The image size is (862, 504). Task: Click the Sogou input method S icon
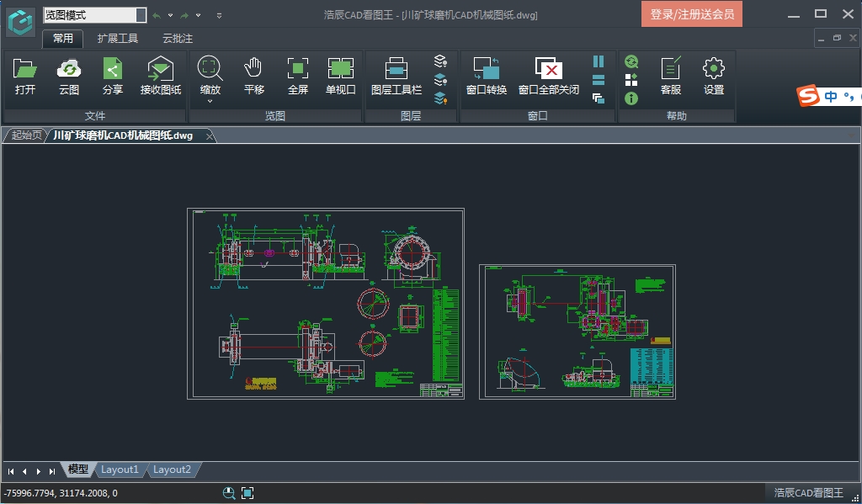pyautogui.click(x=808, y=96)
